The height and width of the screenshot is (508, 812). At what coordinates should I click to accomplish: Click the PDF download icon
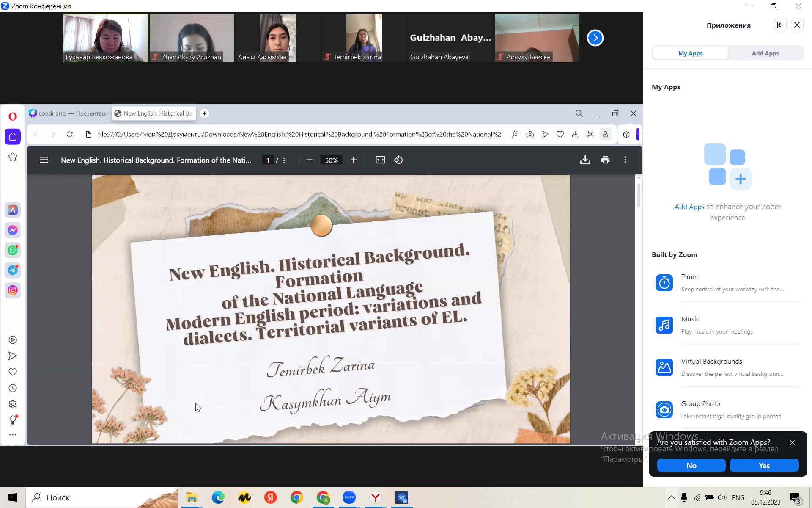click(585, 160)
